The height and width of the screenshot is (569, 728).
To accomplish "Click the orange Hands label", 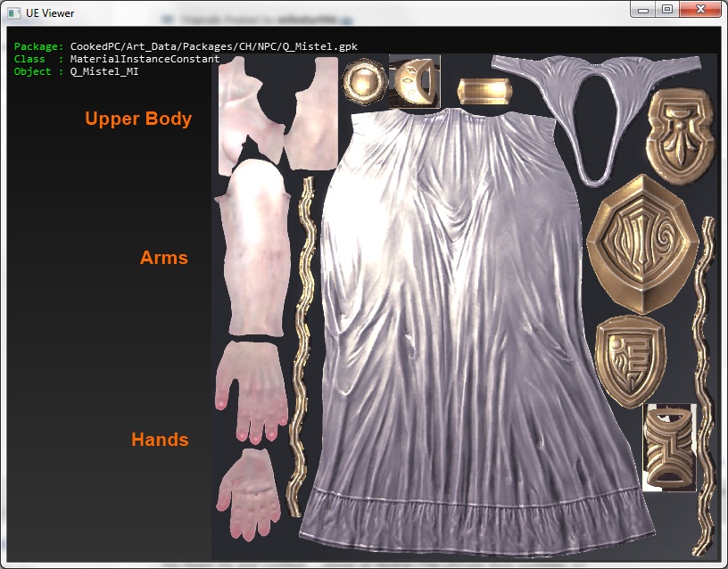I will [x=160, y=440].
